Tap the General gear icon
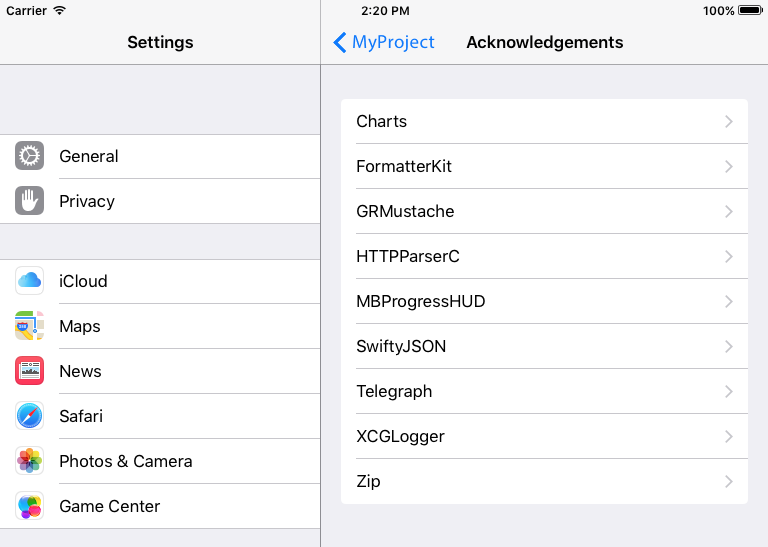This screenshot has width=768, height=547. coord(30,156)
